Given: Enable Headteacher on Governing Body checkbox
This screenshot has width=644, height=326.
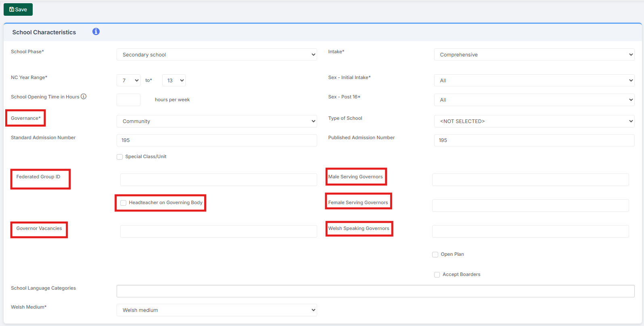Looking at the screenshot, I should pos(123,203).
